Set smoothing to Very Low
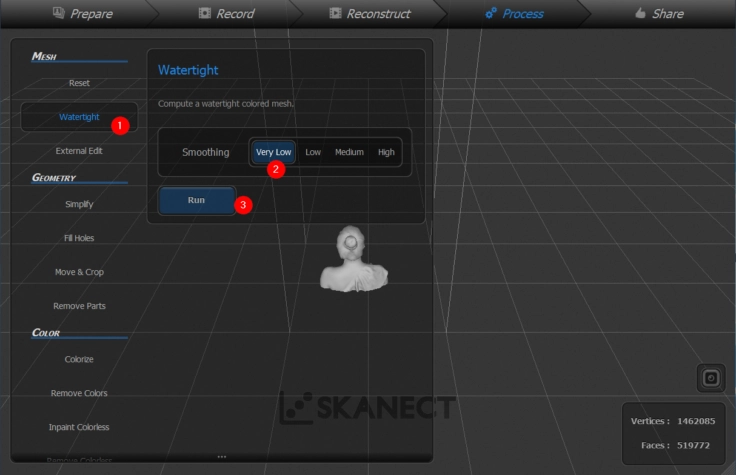Screen dimensions: 736x475 (x=273, y=152)
